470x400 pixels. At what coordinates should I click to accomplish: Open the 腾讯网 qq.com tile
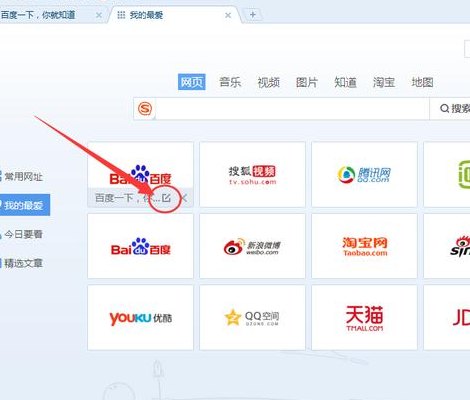pos(364,174)
